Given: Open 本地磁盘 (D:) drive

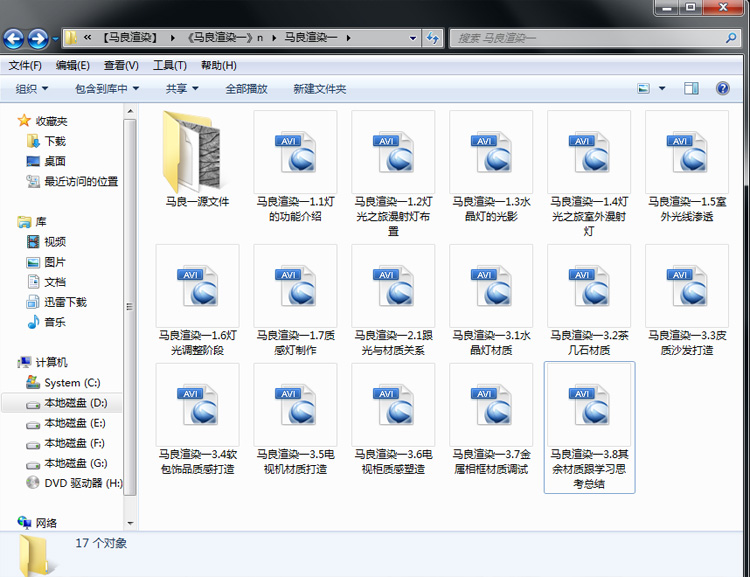Looking at the screenshot, I should coord(76,403).
